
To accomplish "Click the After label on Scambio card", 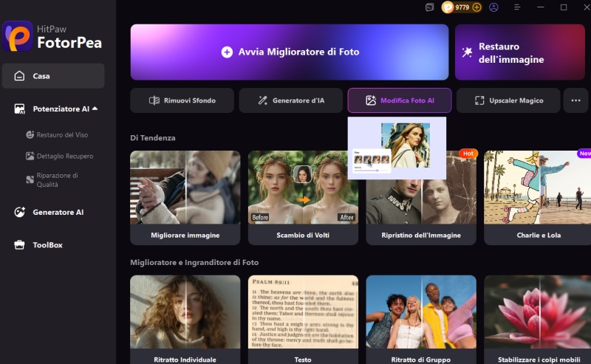I will coord(346,217).
